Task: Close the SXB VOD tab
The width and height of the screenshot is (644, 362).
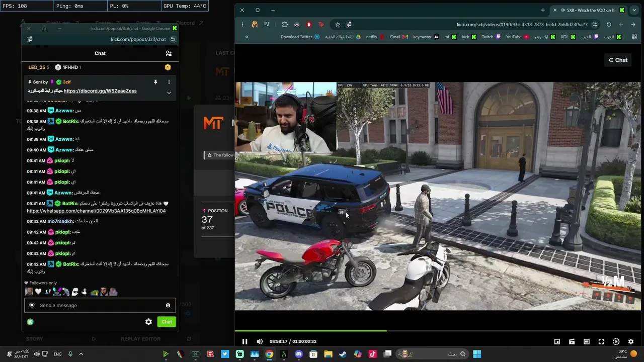Action: click(555, 10)
